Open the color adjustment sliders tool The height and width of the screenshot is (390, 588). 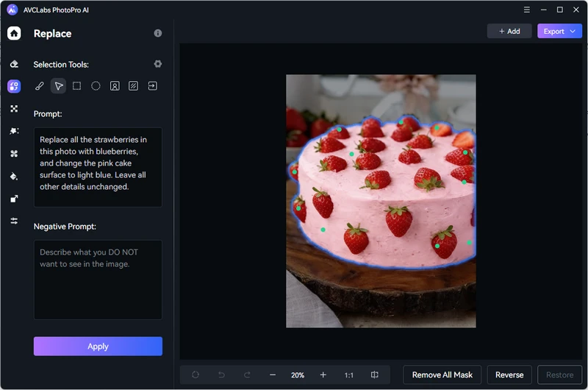pyautogui.click(x=14, y=221)
